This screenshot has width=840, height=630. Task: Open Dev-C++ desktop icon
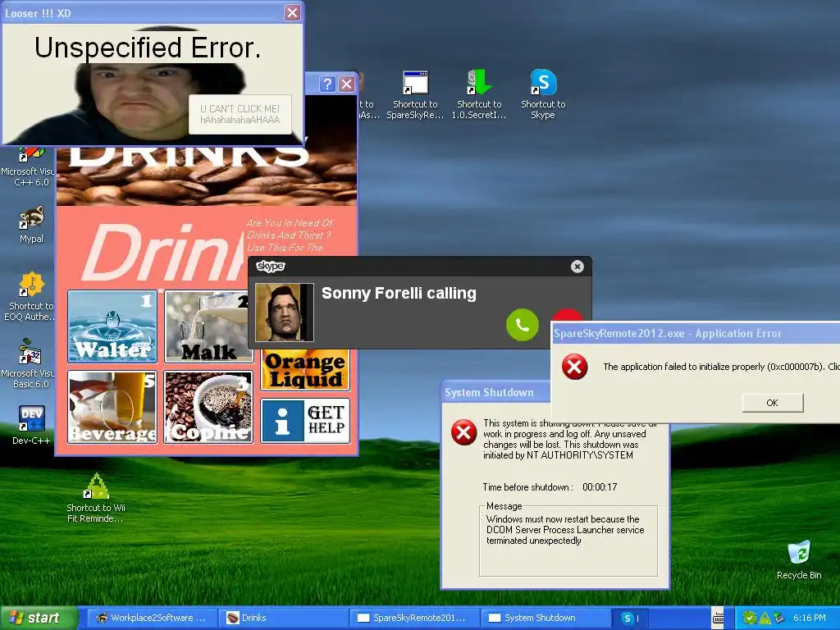31,425
